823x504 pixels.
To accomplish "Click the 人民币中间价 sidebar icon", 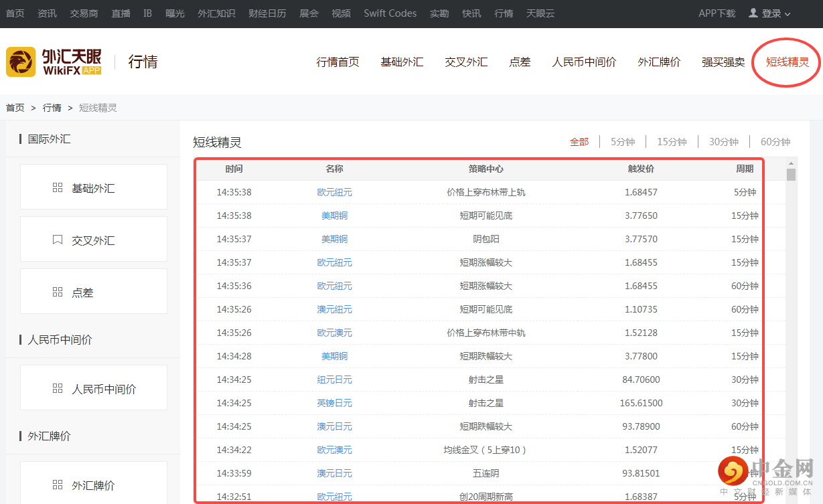I will point(58,388).
